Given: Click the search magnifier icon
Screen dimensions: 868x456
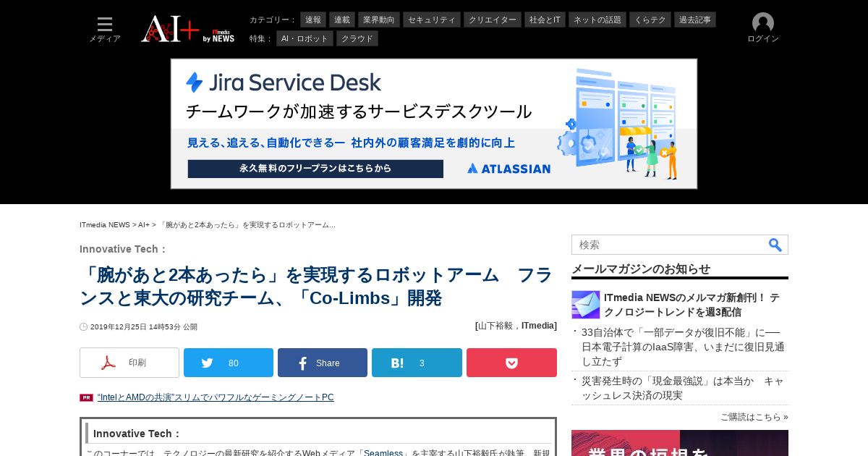Looking at the screenshot, I should 775,245.
